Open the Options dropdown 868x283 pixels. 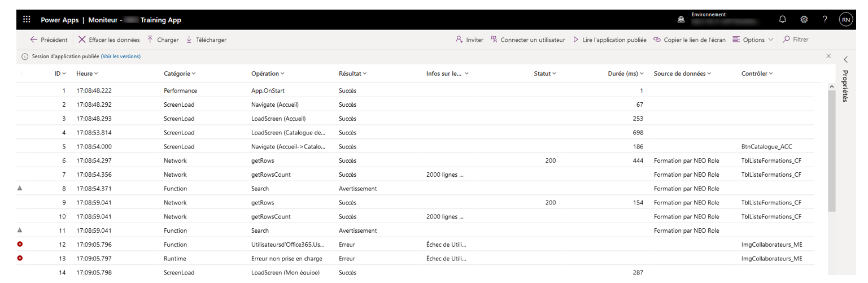click(x=753, y=40)
